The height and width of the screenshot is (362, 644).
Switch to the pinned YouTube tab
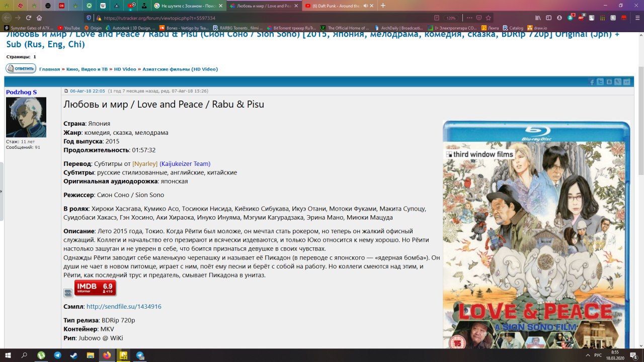(131, 6)
